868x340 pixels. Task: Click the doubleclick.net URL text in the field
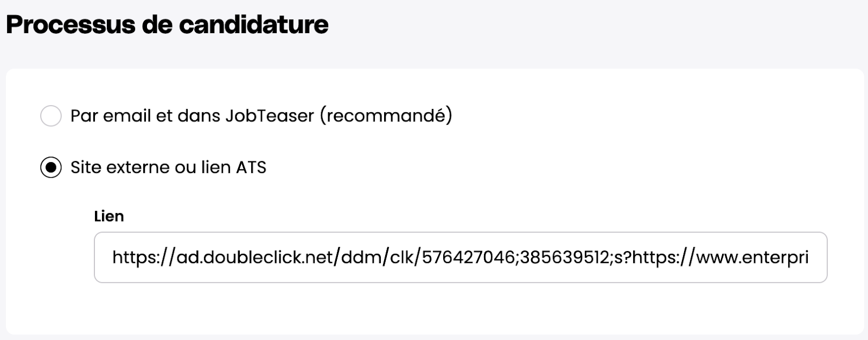tap(255, 257)
